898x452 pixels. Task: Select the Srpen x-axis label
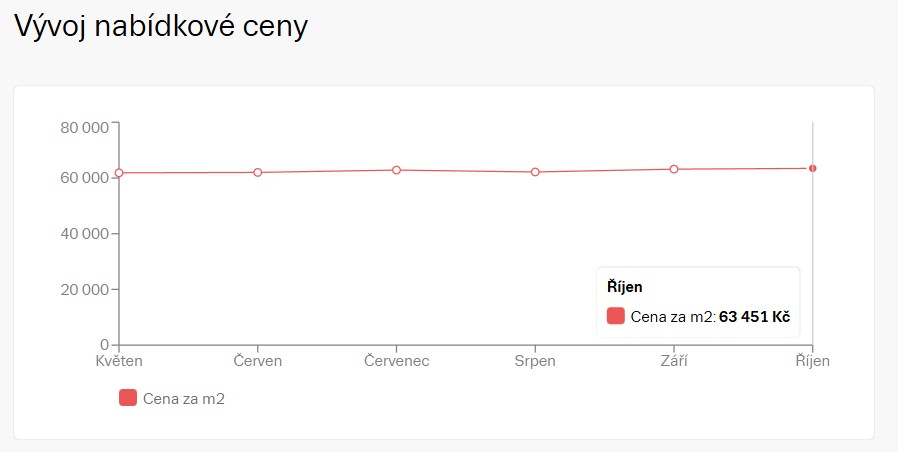point(536,361)
